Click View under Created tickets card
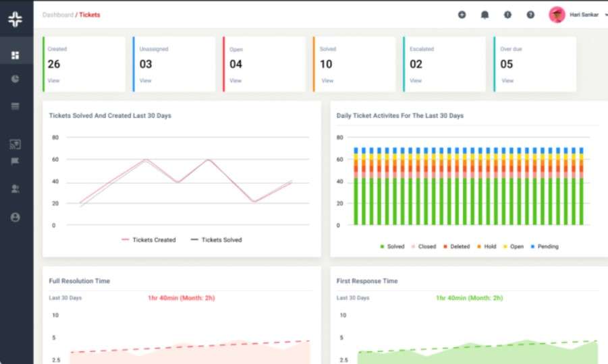Viewport: 608px width, 364px height. tap(53, 81)
